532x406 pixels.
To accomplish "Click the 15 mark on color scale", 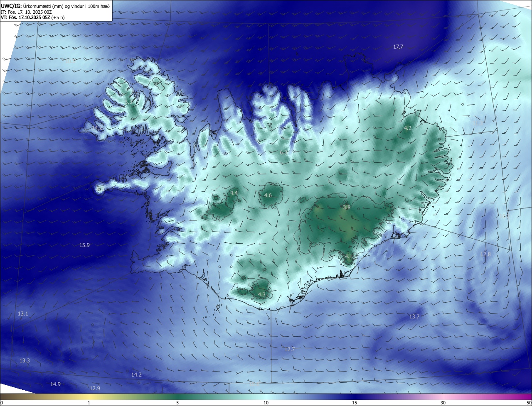I will 355,403.
